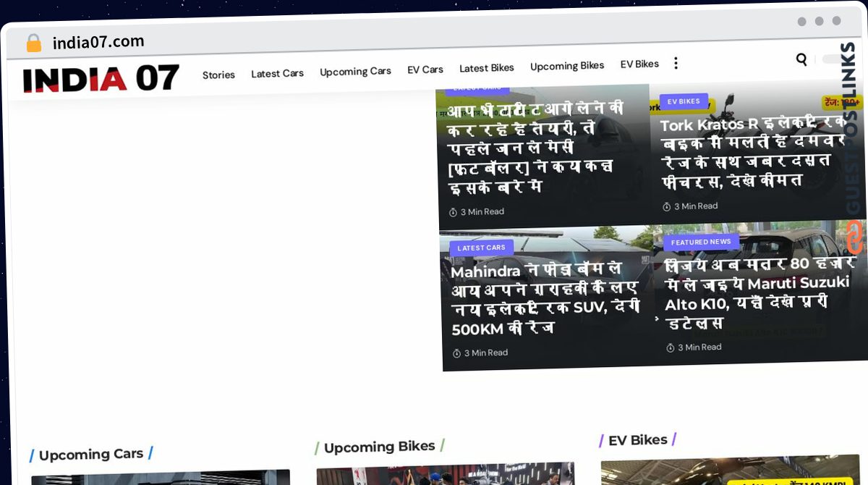868x485 pixels.
Task: Open the Stories menu item
Action: [x=218, y=75]
